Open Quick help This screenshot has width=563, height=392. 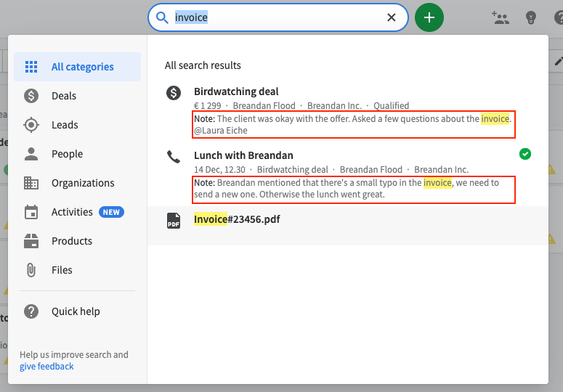tap(77, 311)
